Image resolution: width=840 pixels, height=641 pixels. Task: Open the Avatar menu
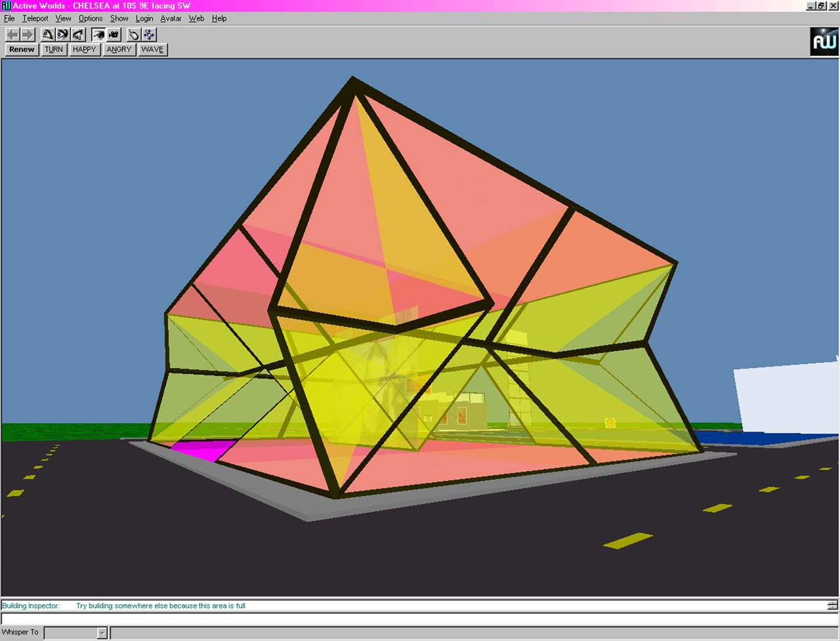click(x=171, y=18)
